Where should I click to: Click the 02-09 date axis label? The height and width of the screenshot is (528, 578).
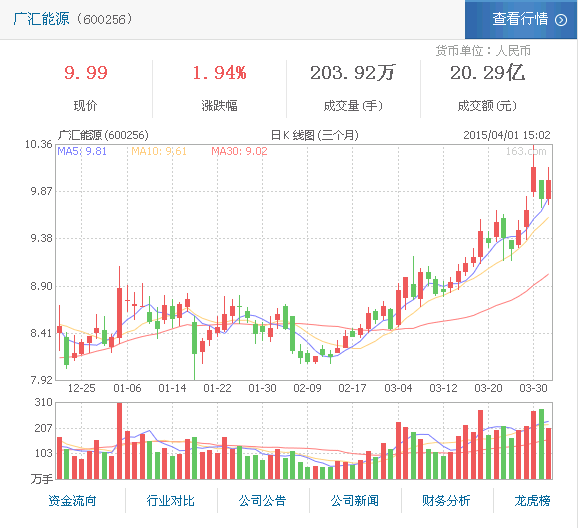tap(307, 388)
